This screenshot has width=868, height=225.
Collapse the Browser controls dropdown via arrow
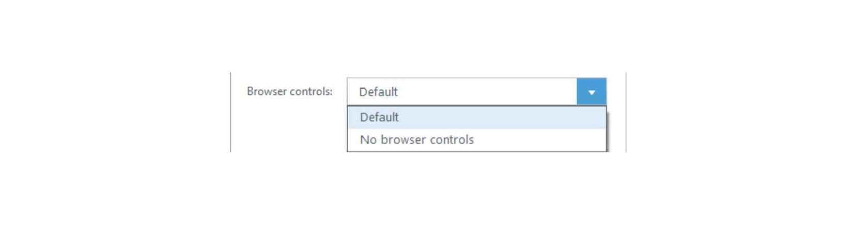click(591, 92)
